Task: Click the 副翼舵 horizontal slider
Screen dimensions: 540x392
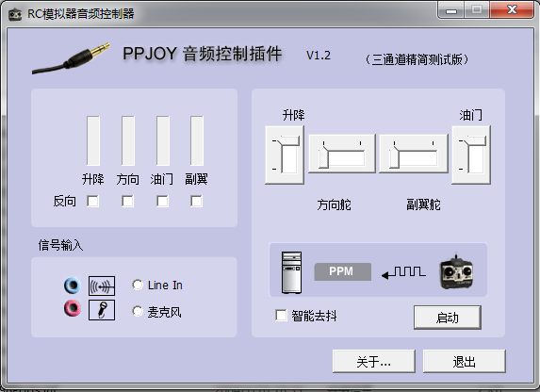Action: tap(414, 154)
